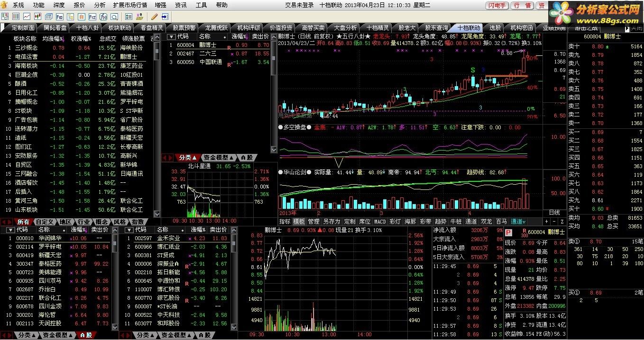Open the 分类▲ dropdown under the linked stock list
The width and height of the screenshot is (644, 340).
click(x=188, y=157)
